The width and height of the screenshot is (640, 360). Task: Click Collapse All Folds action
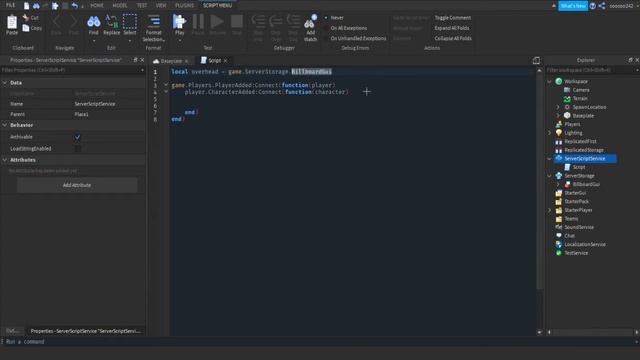[x=453, y=38]
